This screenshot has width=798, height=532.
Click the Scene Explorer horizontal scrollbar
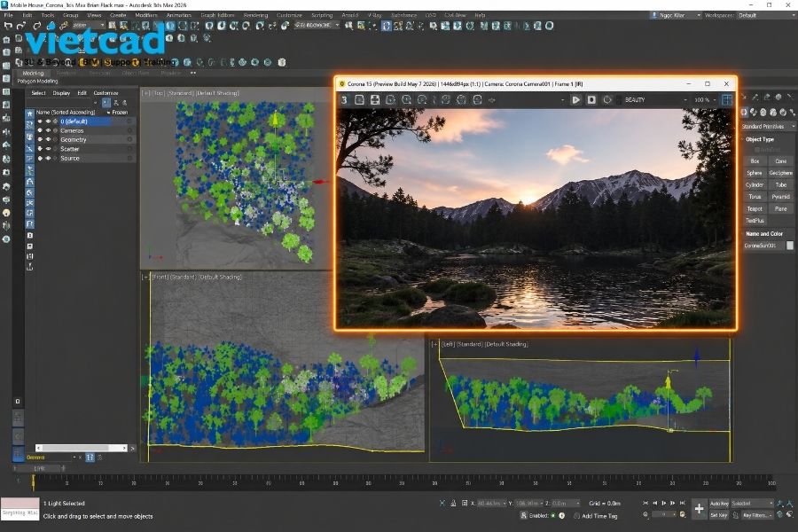click(81, 448)
